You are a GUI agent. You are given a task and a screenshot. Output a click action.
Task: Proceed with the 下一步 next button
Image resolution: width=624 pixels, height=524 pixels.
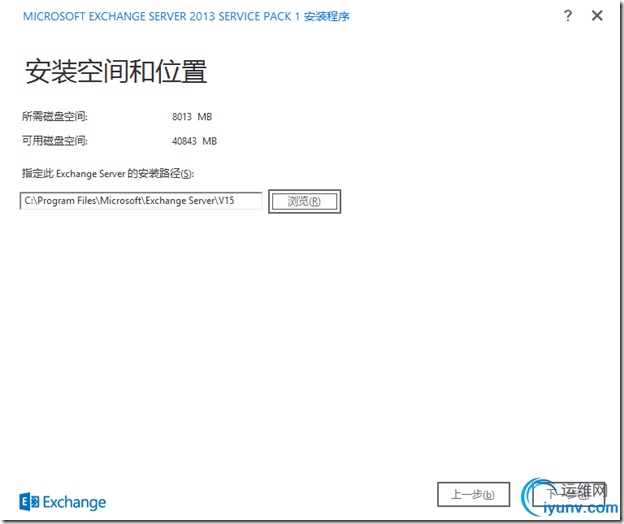569,495
